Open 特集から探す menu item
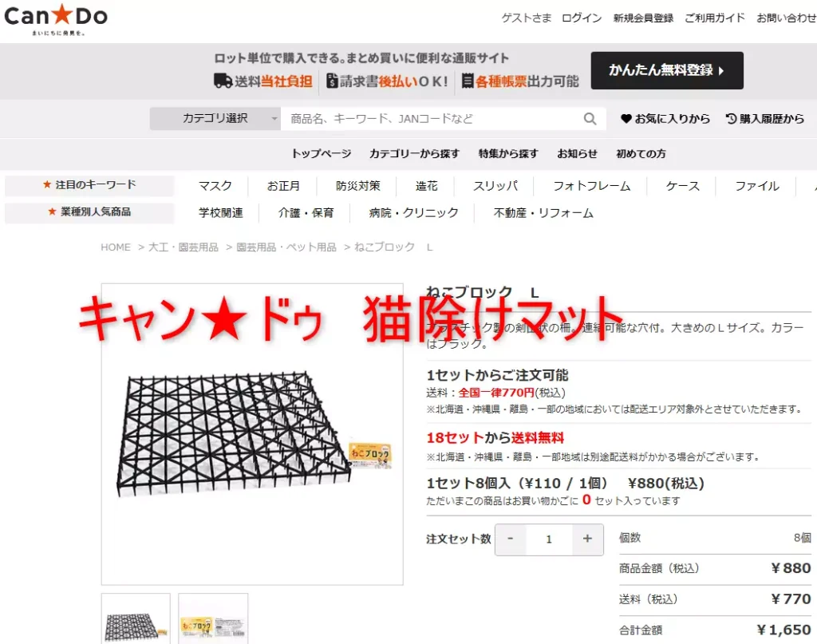The width and height of the screenshot is (817, 644). click(x=508, y=154)
